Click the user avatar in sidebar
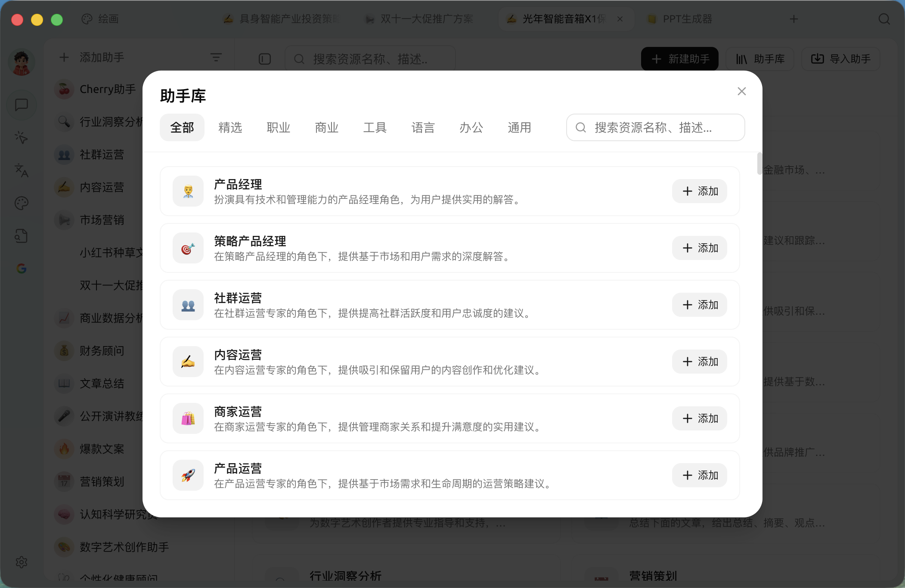905x588 pixels. 22,63
